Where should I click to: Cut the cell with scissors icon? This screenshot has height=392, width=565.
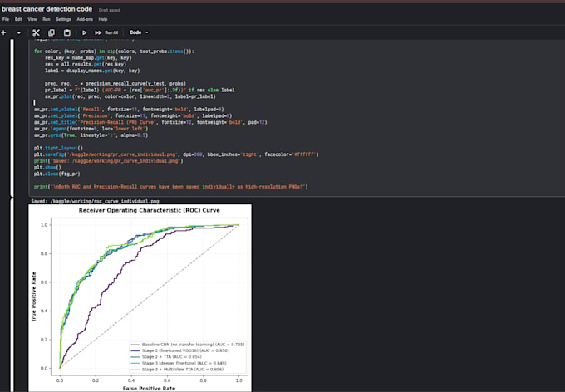[36, 32]
